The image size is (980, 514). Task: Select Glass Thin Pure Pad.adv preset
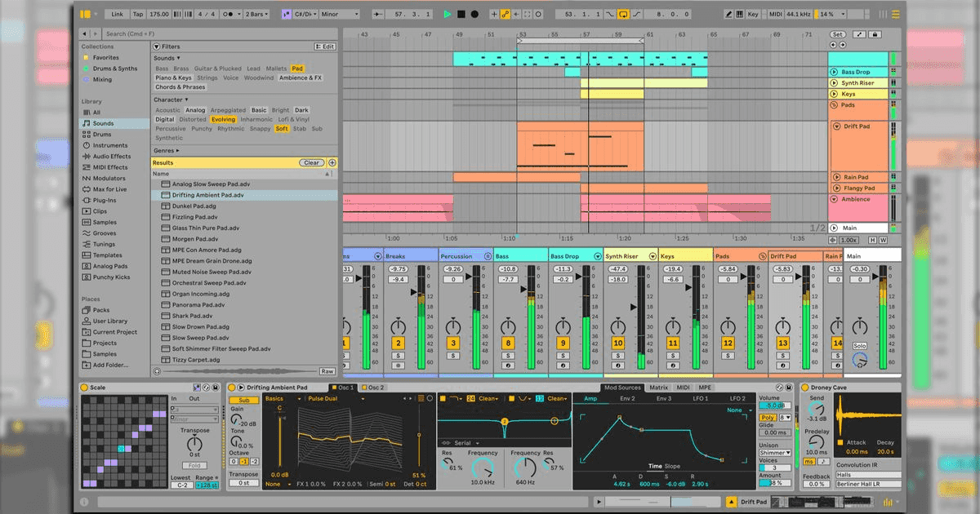(x=245, y=228)
